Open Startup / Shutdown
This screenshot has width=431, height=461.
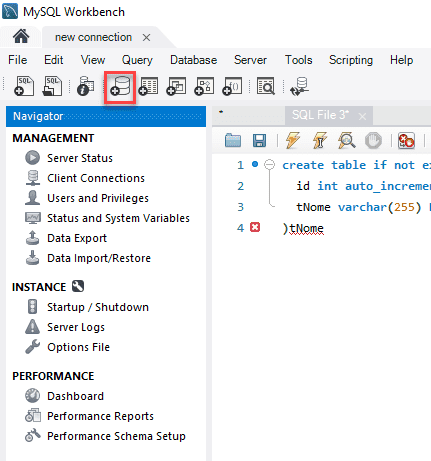coord(98,307)
